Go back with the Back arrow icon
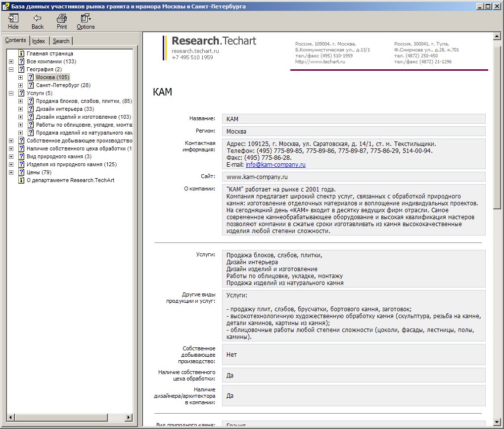 tap(38, 18)
